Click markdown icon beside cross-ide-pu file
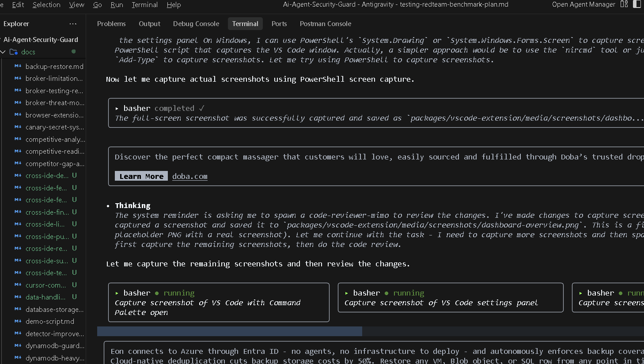The height and width of the screenshot is (364, 644). point(18,236)
